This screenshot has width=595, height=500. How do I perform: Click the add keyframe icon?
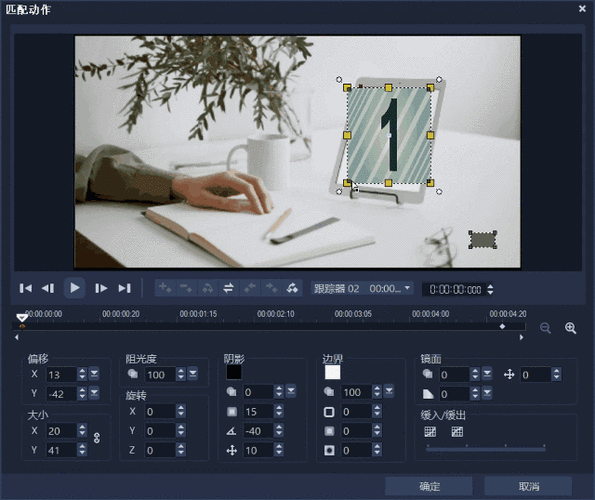click(x=165, y=288)
